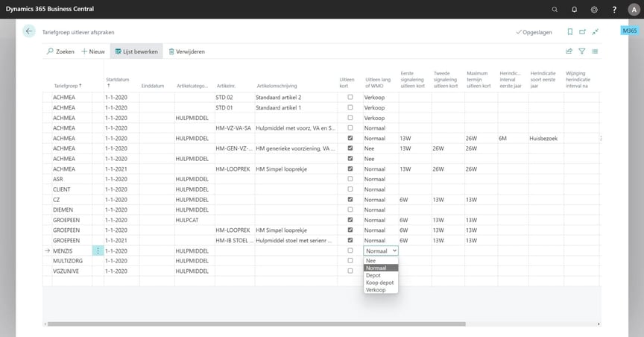Click Artikelnr. column header
The width and height of the screenshot is (644, 337).
226,86
